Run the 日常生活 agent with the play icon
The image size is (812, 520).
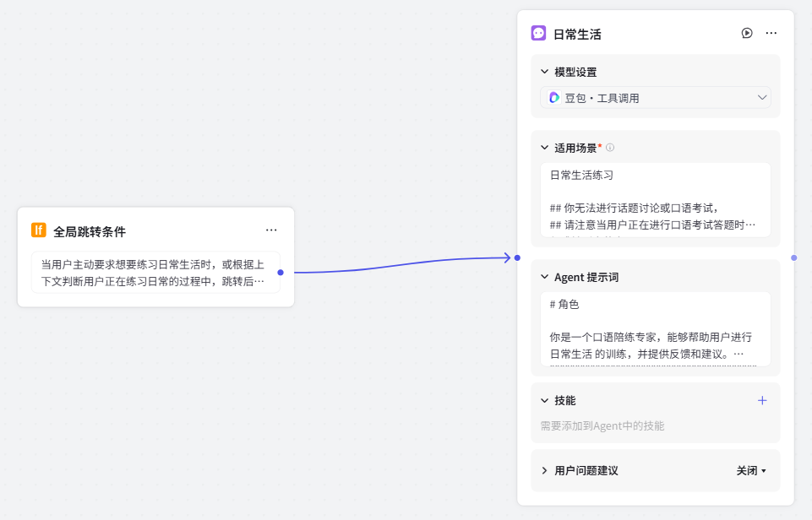pyautogui.click(x=747, y=34)
